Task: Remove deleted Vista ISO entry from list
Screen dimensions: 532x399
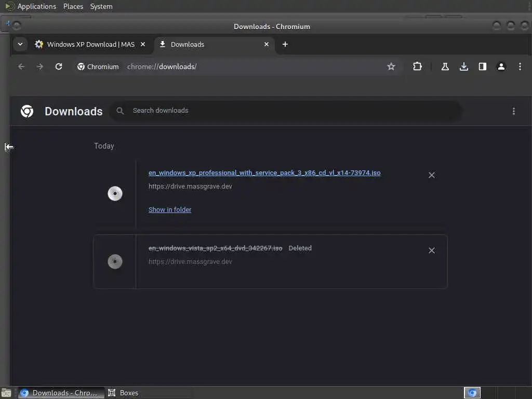Action: [x=432, y=250]
